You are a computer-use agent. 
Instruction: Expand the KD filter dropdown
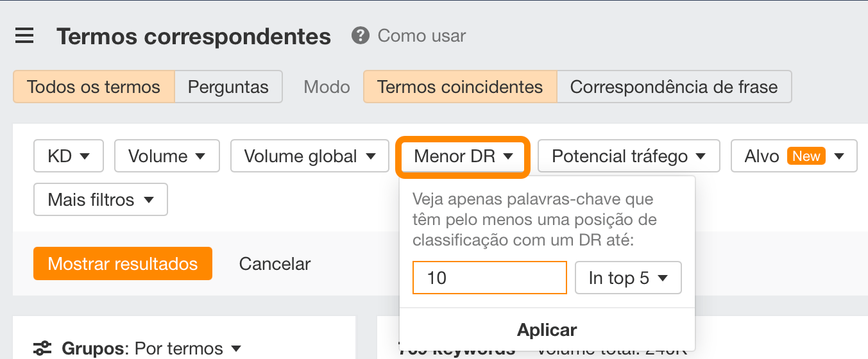[68, 156]
